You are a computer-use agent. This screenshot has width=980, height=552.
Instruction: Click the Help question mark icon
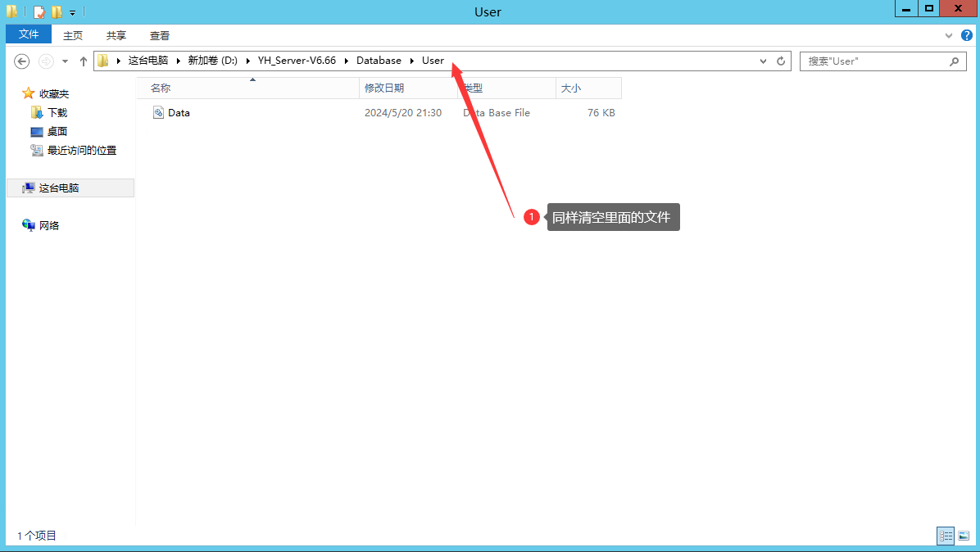point(966,35)
